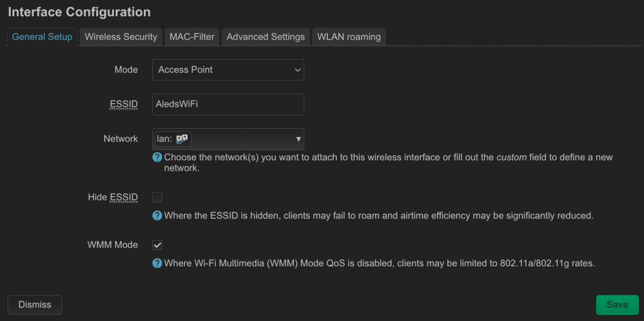Click the WMM Mode label
The image size is (644, 321).
click(x=113, y=245)
